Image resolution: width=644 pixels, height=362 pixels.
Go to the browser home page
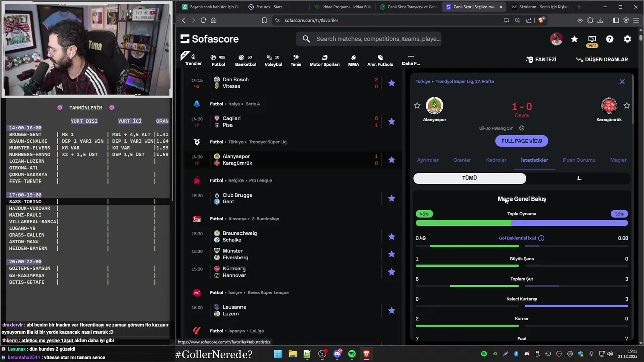[213, 20]
